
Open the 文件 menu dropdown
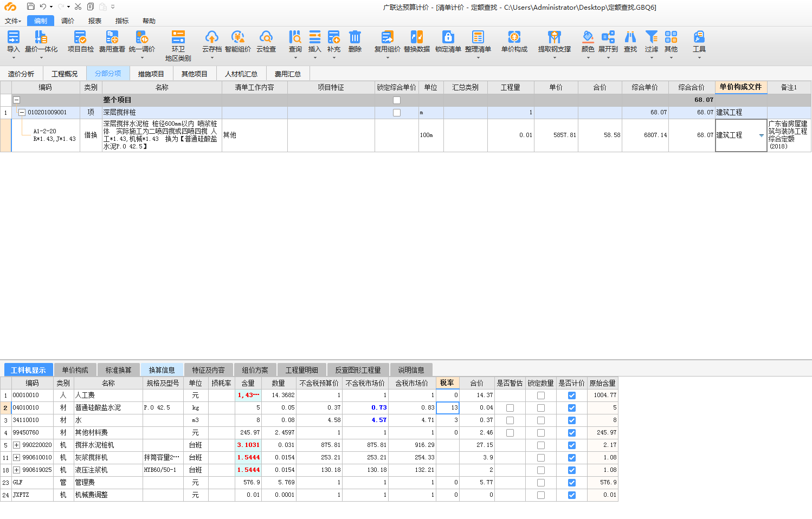[x=12, y=21]
